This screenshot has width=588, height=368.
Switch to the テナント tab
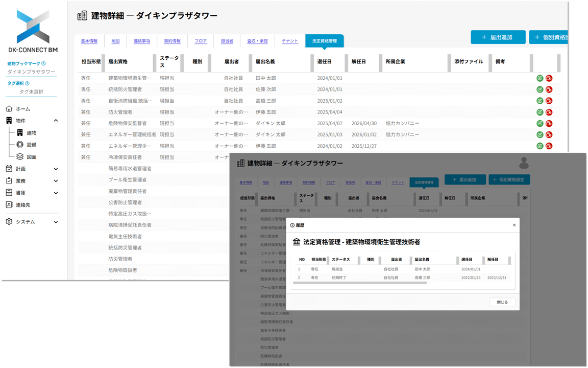(x=289, y=41)
